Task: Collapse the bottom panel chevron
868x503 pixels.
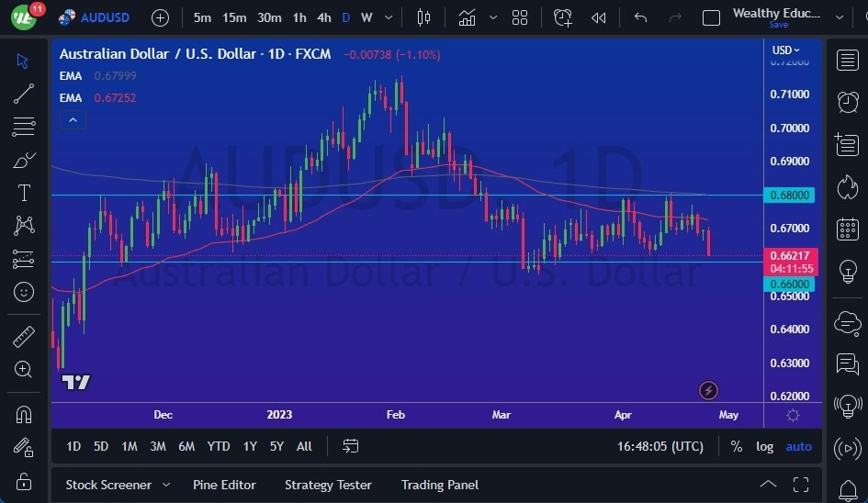Action: [x=768, y=485]
